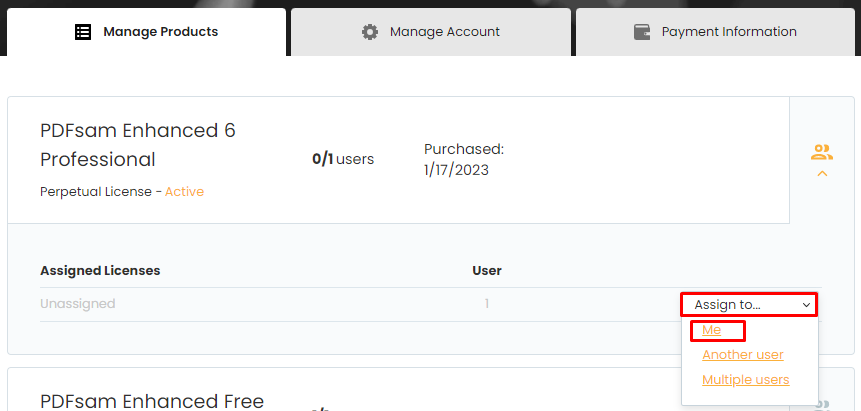Click the 'PDFsam Enhanced 6 Professional' product title
This screenshot has height=411, width=861.
[138, 145]
